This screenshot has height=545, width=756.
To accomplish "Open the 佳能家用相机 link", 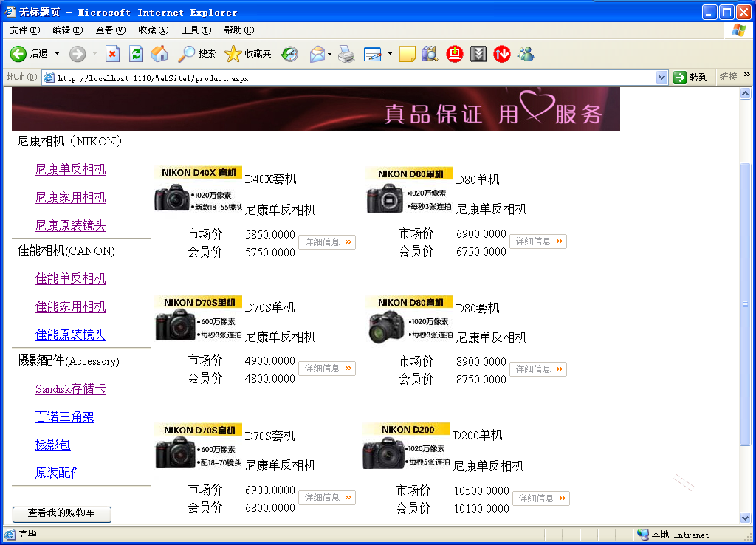I will [x=70, y=306].
